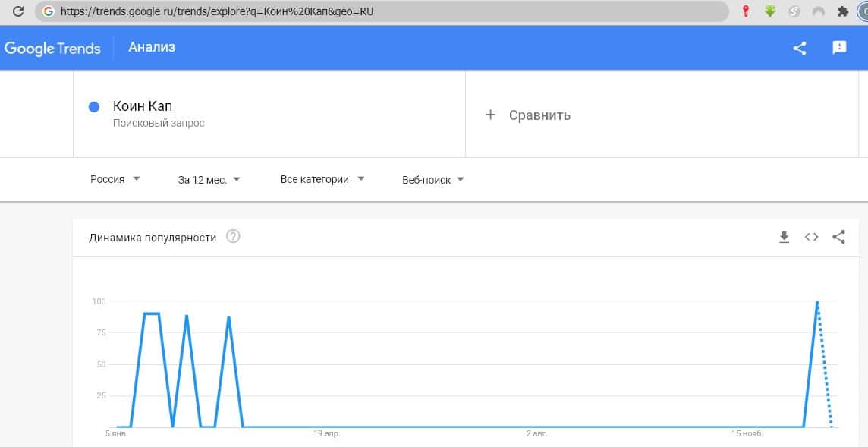Click the share icon in the blue header
Screen dimensions: 868x447
799,48
